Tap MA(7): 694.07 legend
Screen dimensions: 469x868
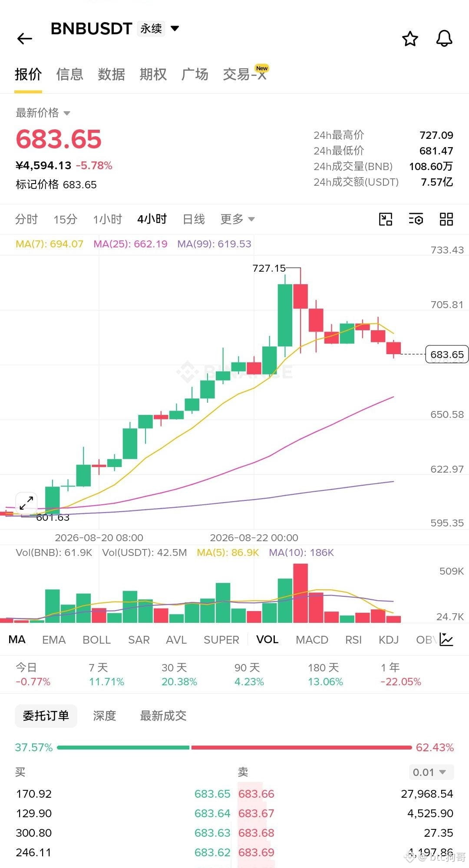(50, 244)
